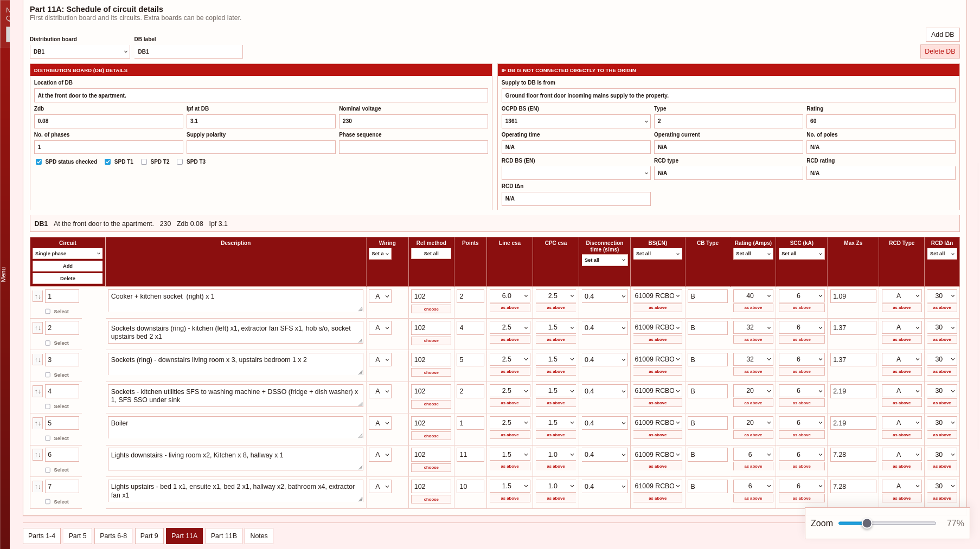
Task: Switch to Parts 1-4 tab
Action: tap(42, 536)
